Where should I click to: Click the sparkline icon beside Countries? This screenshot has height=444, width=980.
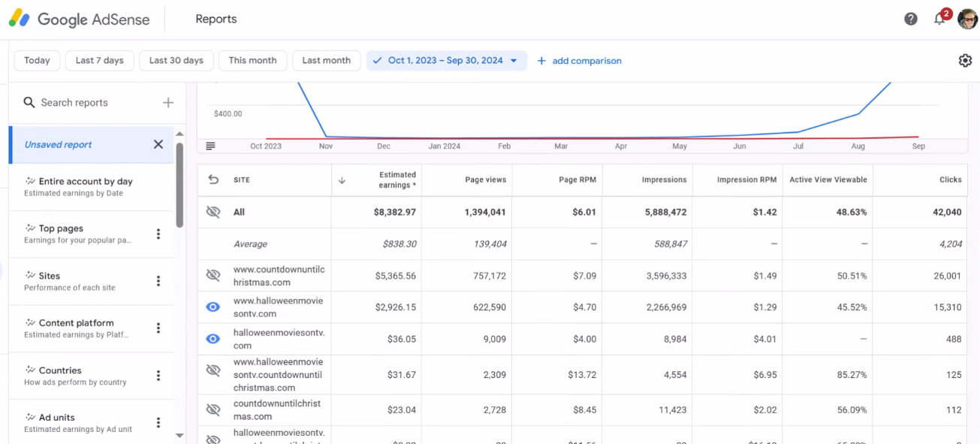pyautogui.click(x=30, y=370)
